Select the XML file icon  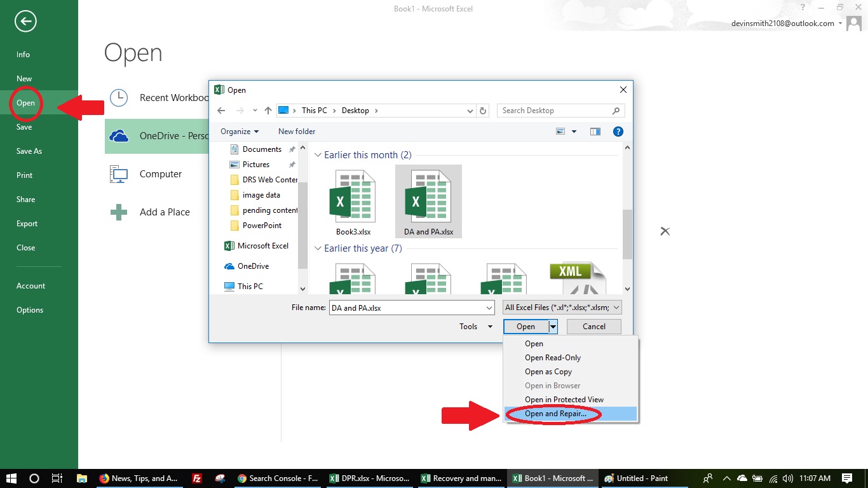pos(578,278)
